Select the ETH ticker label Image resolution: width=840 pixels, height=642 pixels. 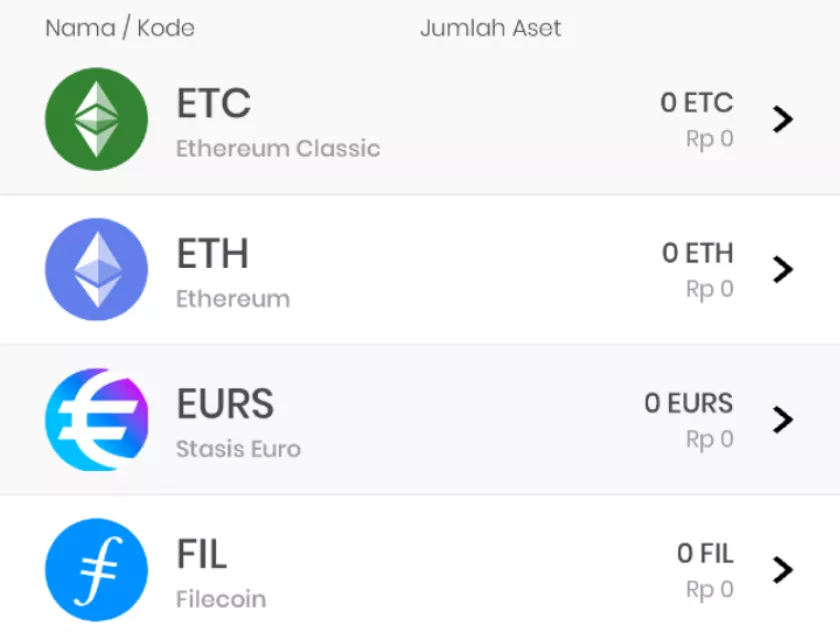click(212, 254)
